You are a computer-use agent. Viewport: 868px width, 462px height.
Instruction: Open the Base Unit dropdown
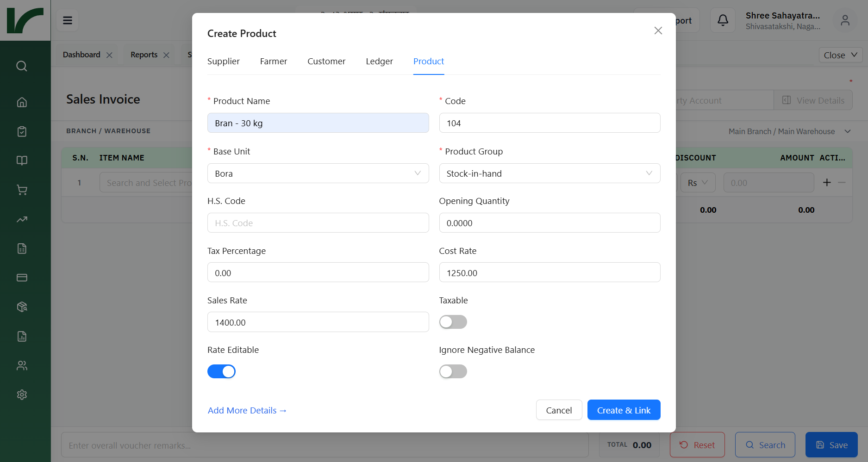[318, 173]
